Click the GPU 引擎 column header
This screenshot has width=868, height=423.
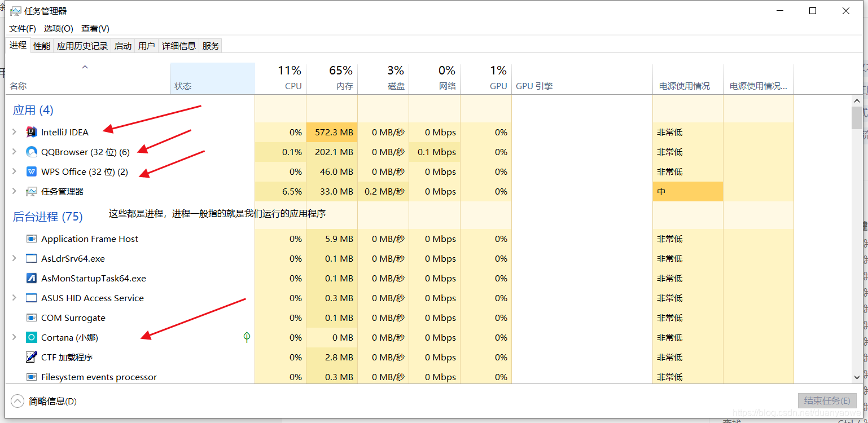coord(582,78)
